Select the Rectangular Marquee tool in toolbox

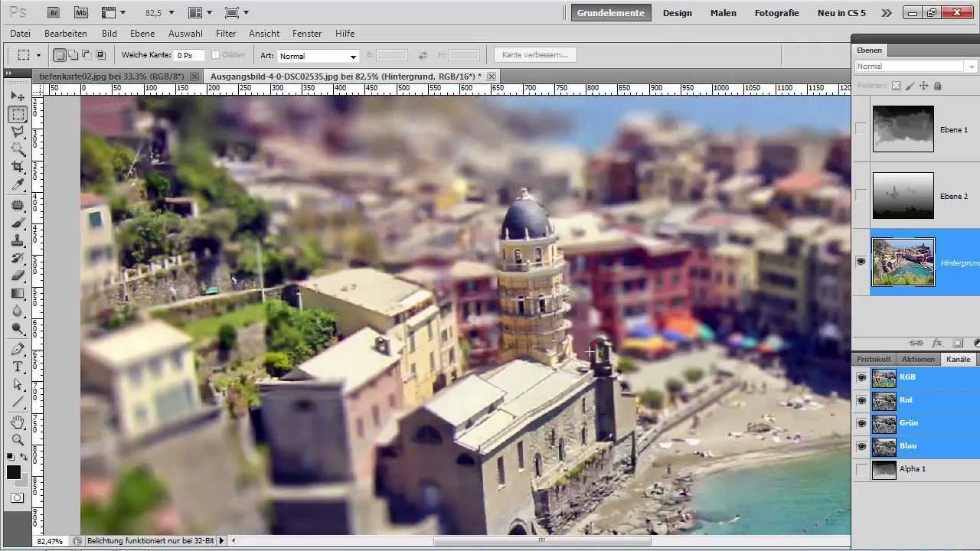click(x=18, y=115)
